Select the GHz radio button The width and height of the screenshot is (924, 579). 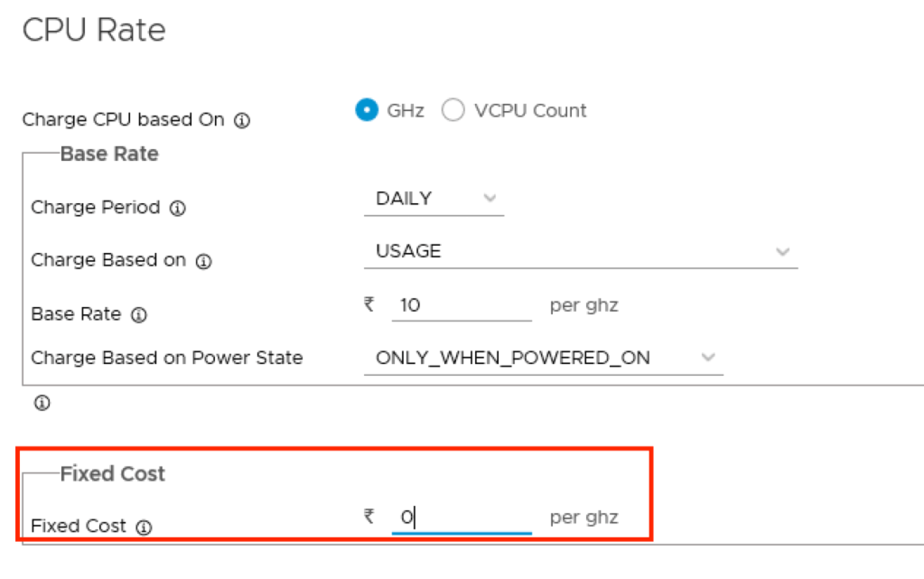(x=367, y=110)
